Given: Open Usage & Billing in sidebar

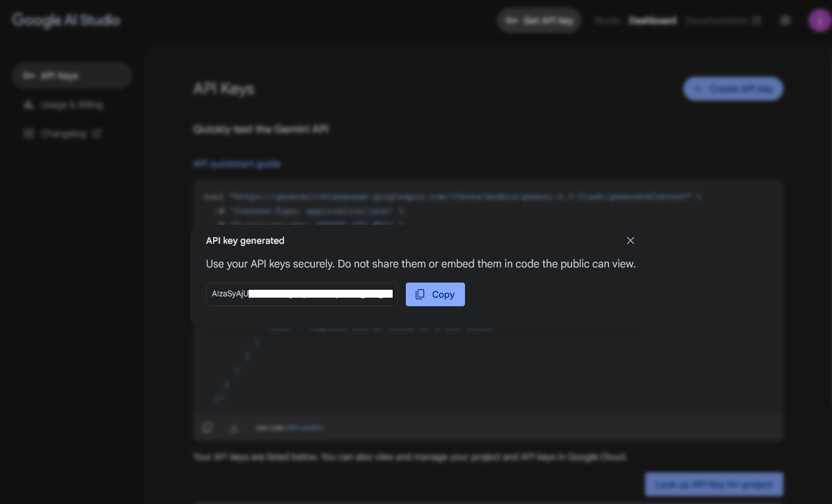Looking at the screenshot, I should (71, 104).
